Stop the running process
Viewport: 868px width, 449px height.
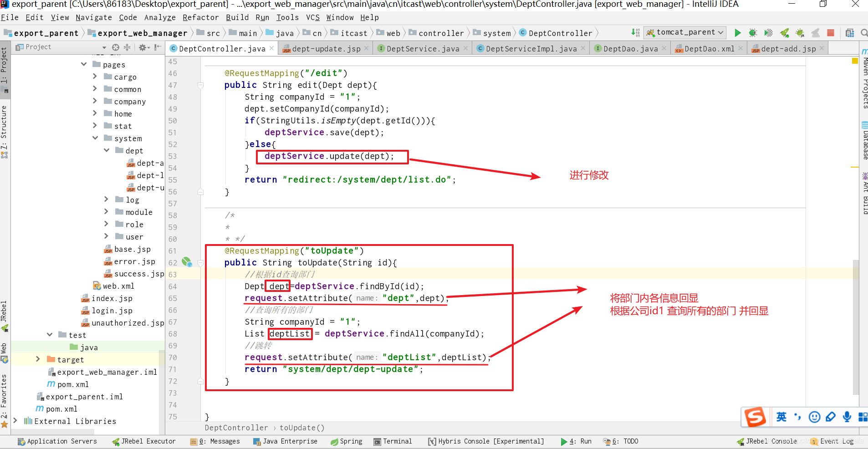pyautogui.click(x=831, y=33)
